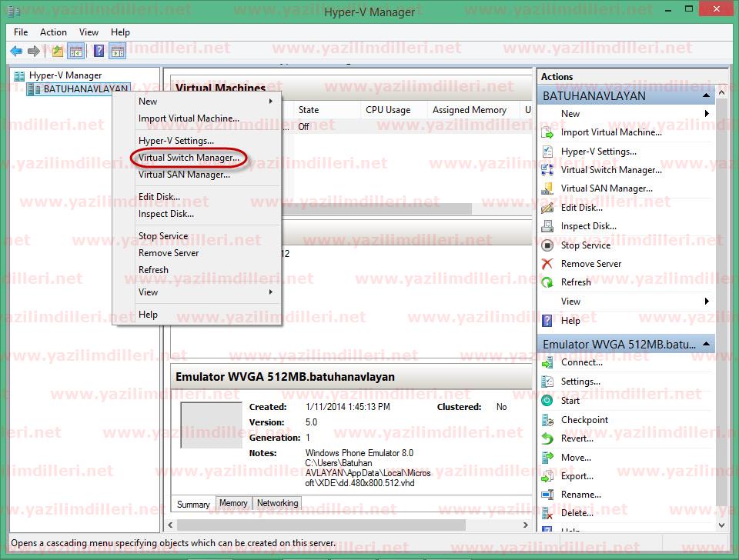Click the Export link in Actions pane
Image resolution: width=739 pixels, height=560 pixels.
click(x=577, y=476)
